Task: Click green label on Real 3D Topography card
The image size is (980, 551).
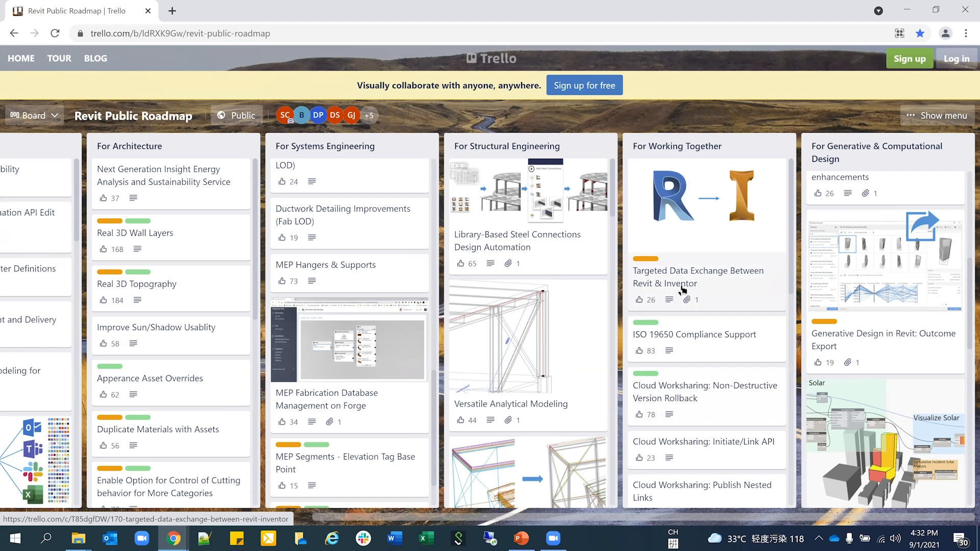Action: pos(138,272)
